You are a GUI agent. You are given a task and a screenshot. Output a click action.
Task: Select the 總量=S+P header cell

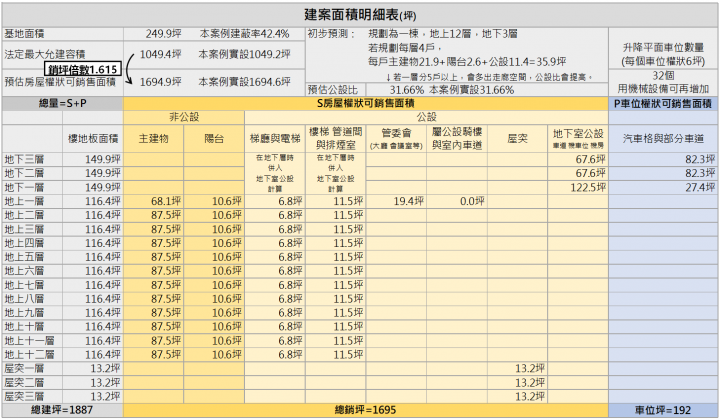point(62,103)
